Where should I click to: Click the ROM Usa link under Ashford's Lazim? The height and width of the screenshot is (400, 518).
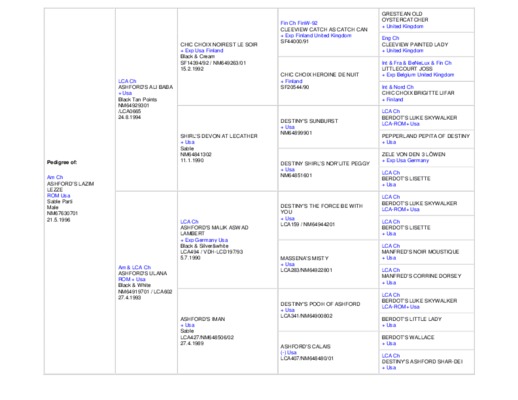tap(58, 196)
